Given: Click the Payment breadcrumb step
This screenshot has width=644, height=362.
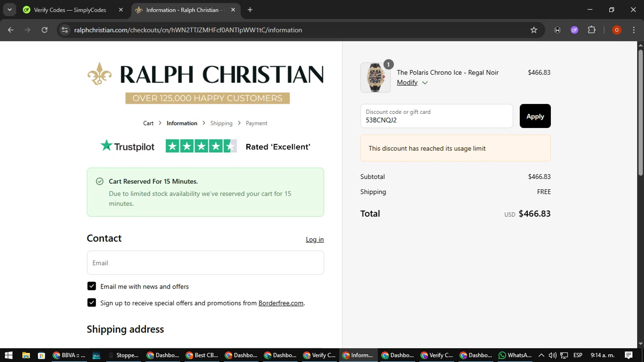Looking at the screenshot, I should click(256, 123).
